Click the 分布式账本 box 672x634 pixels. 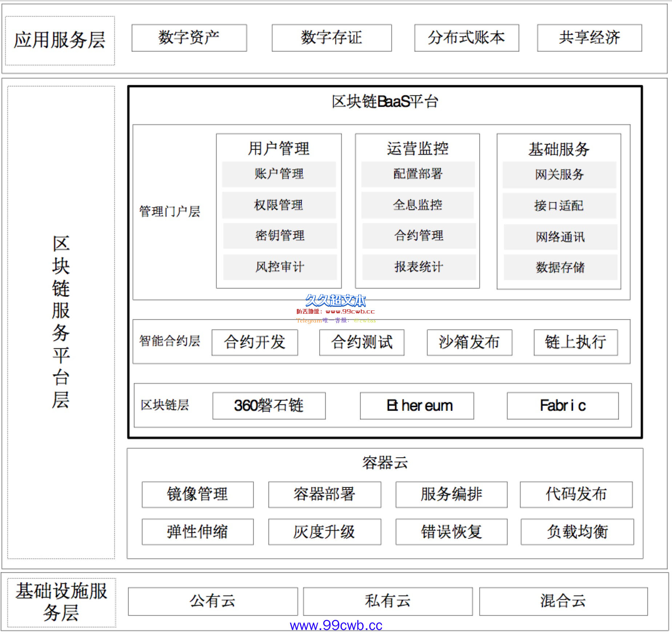point(467,38)
